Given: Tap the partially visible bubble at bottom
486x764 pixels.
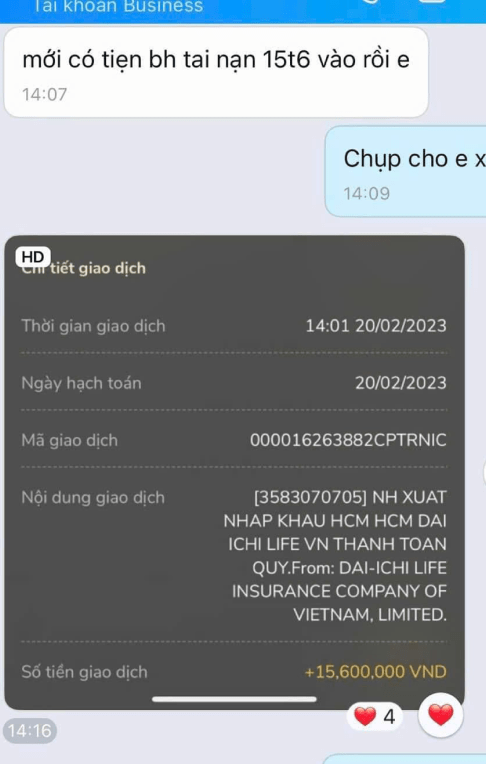Looking at the screenshot, I should click(x=405, y=759).
